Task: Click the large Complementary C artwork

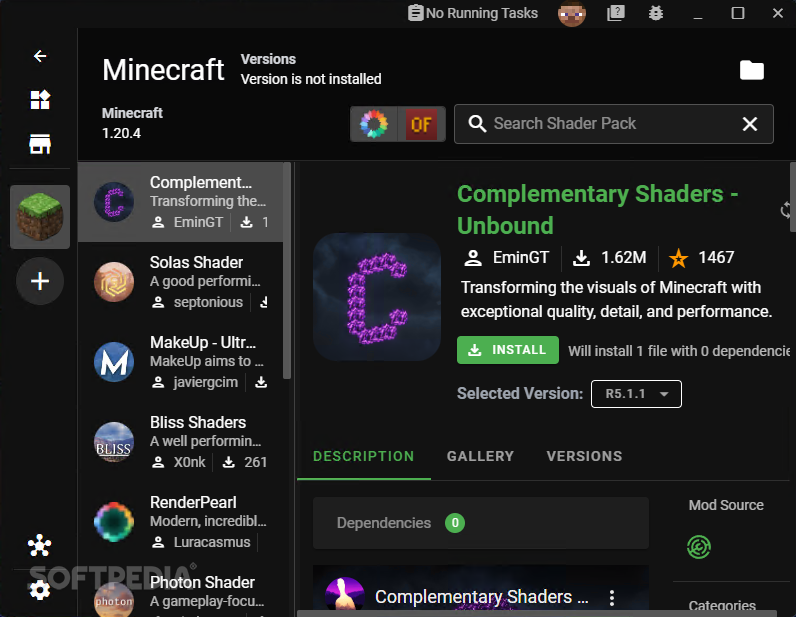Action: click(377, 297)
